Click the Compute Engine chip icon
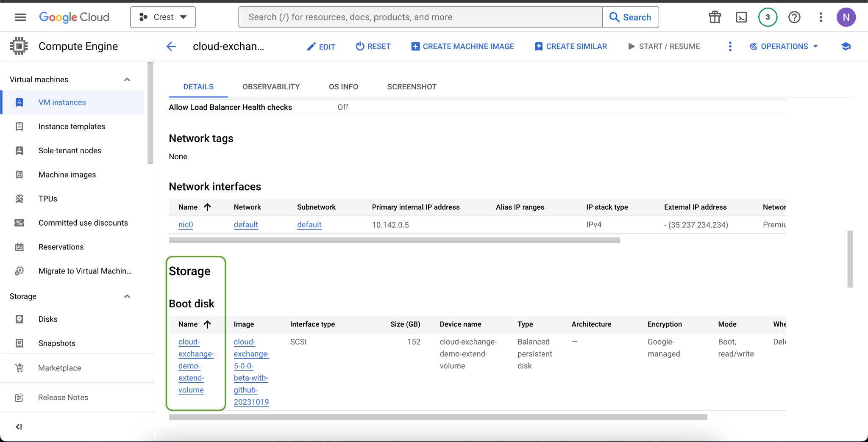The height and width of the screenshot is (442, 868). [19, 46]
